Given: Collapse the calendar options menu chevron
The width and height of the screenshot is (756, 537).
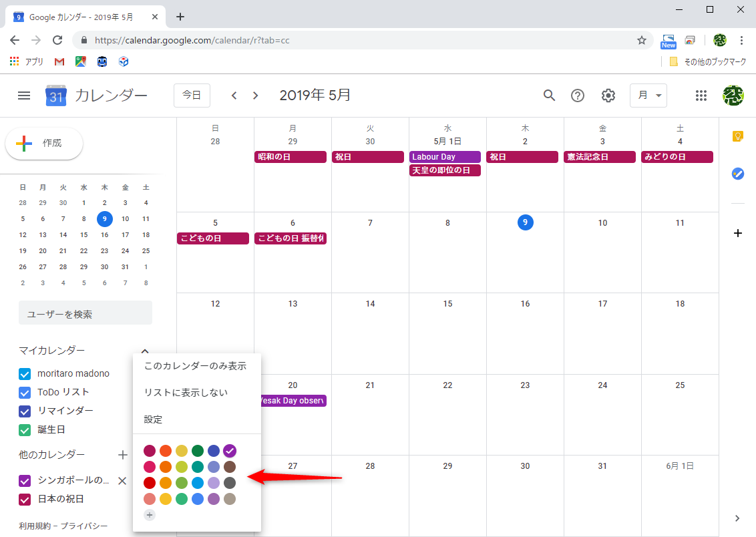Looking at the screenshot, I should click(x=145, y=350).
